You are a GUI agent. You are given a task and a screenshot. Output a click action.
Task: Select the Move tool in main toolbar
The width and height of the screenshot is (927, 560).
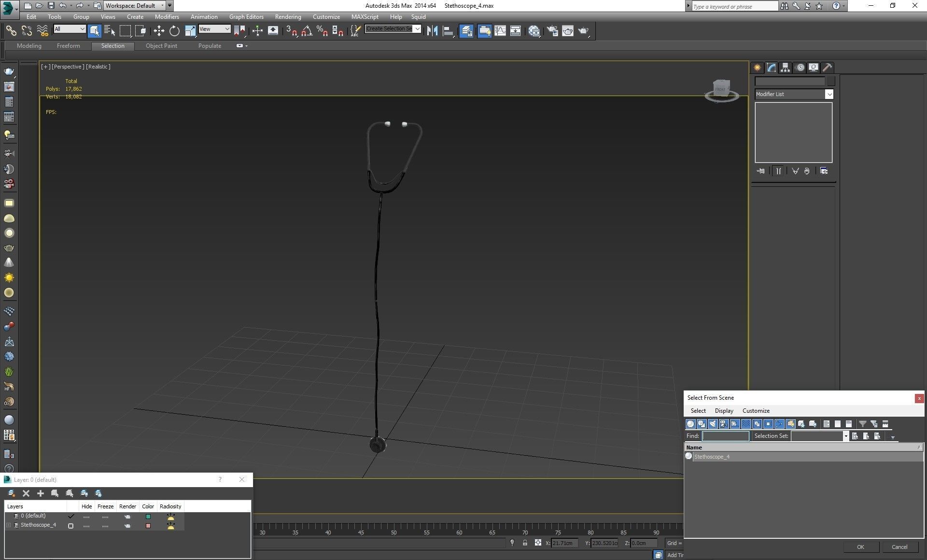tap(159, 31)
